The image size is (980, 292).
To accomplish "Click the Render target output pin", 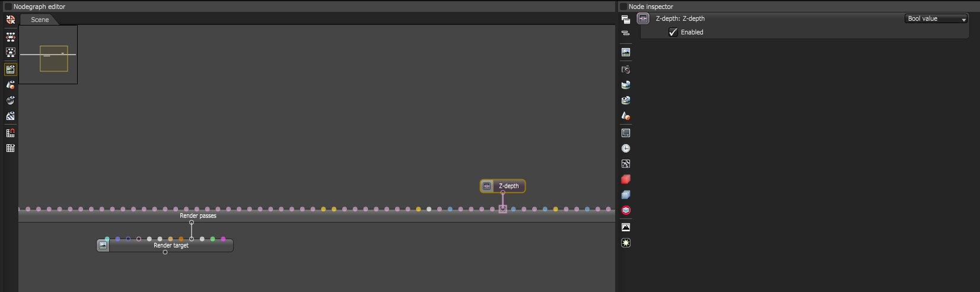I will click(x=165, y=252).
